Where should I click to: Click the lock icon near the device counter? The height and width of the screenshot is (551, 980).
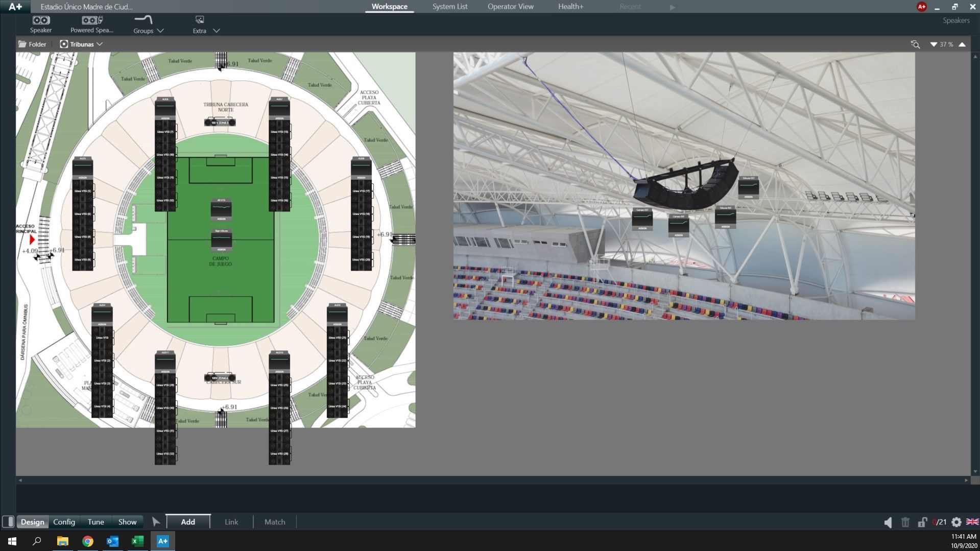pyautogui.click(x=922, y=522)
